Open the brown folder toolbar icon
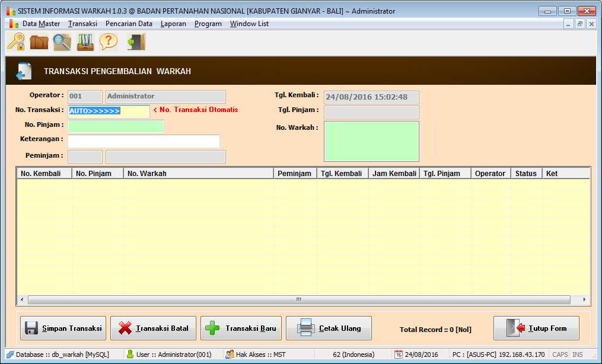The height and width of the screenshot is (364, 602). tap(39, 42)
